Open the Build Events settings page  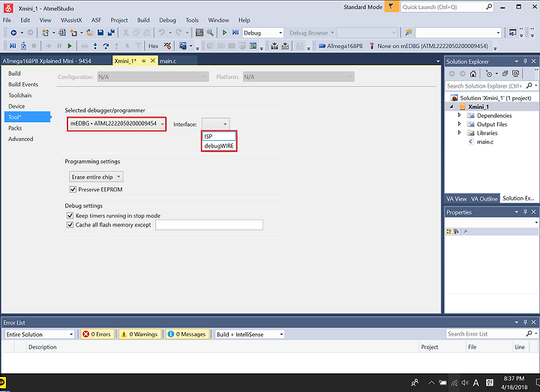[x=23, y=84]
